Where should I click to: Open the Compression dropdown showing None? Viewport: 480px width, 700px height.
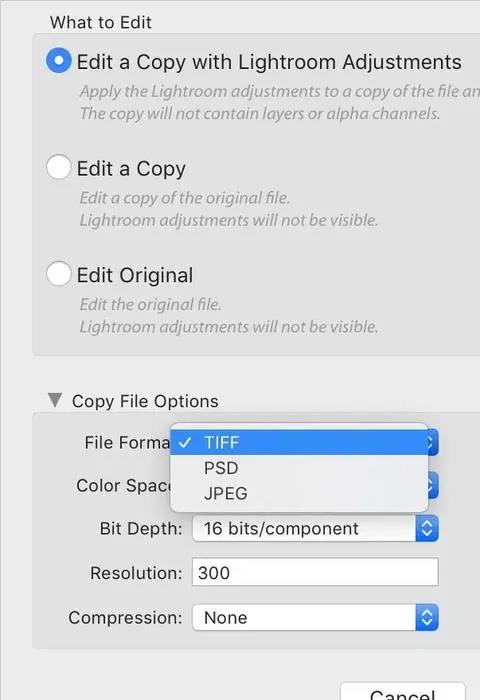pyautogui.click(x=315, y=618)
